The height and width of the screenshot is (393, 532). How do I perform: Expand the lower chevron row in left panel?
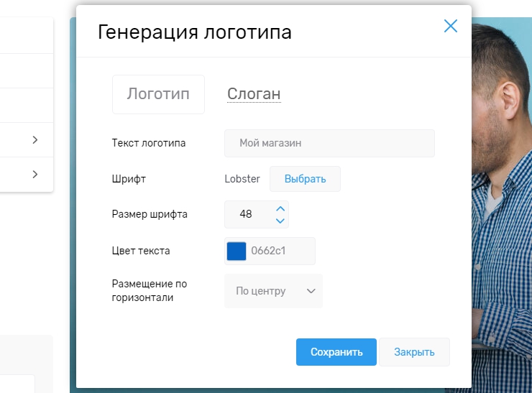tap(35, 175)
